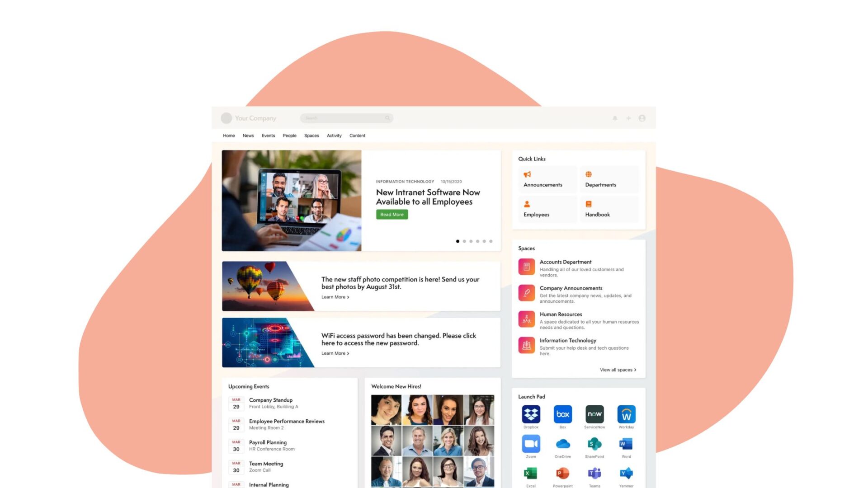
Task: Click the Yammer icon in Launch Pad
Action: point(626,473)
